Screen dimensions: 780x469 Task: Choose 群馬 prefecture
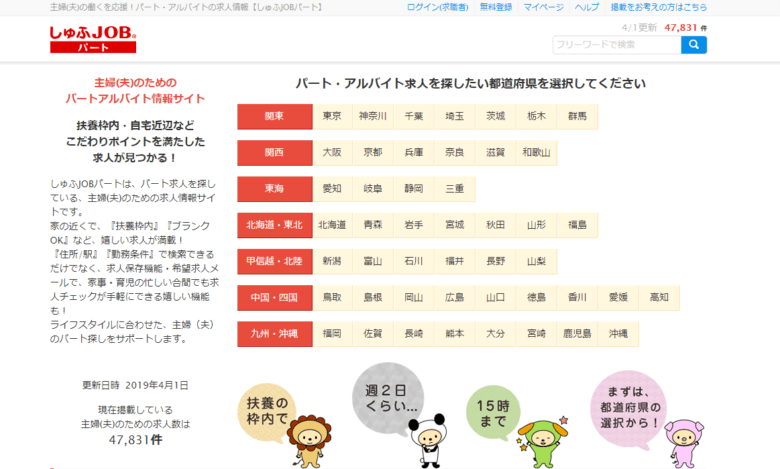(x=577, y=116)
